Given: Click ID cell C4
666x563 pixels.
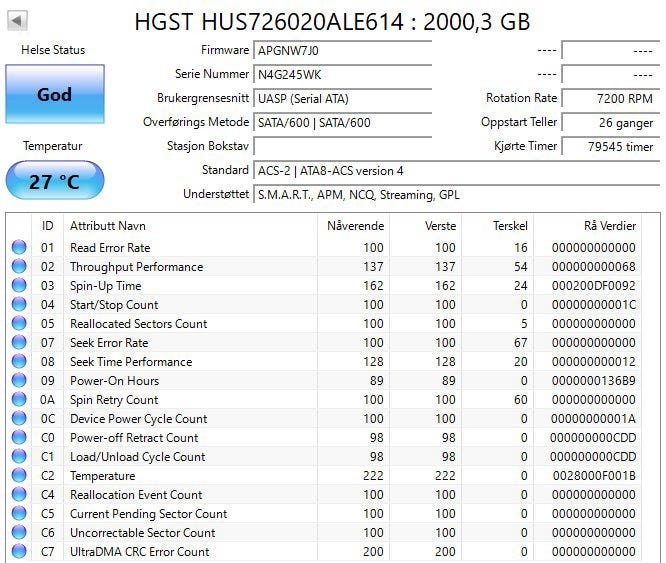Looking at the screenshot, I should [48, 495].
